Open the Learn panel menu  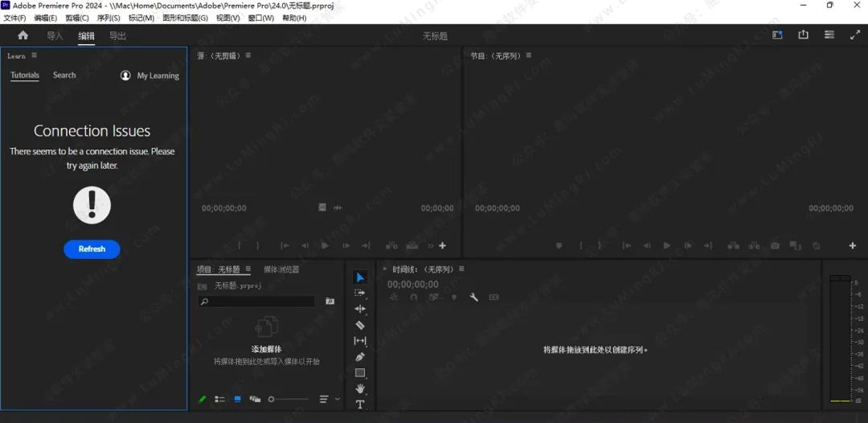(35, 55)
